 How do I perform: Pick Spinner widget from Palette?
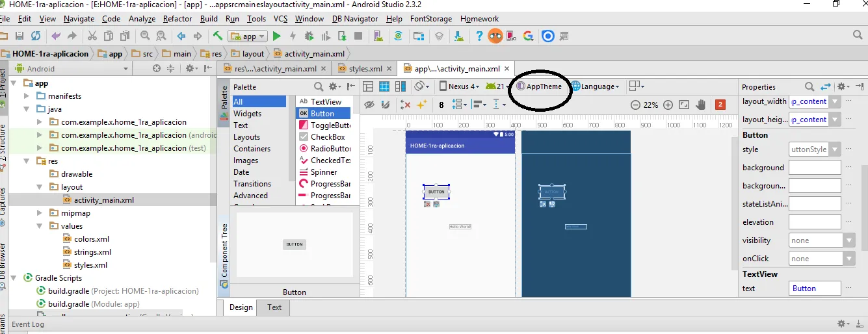323,172
